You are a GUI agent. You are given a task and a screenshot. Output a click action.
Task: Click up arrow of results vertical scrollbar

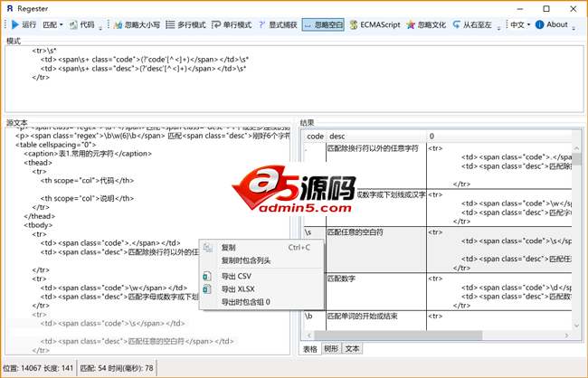click(x=577, y=148)
